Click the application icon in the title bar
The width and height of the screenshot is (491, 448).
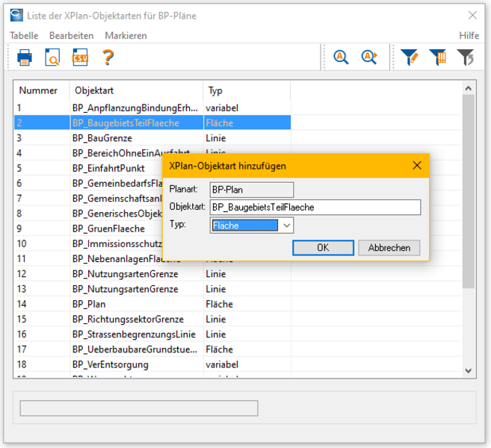pyautogui.click(x=16, y=16)
